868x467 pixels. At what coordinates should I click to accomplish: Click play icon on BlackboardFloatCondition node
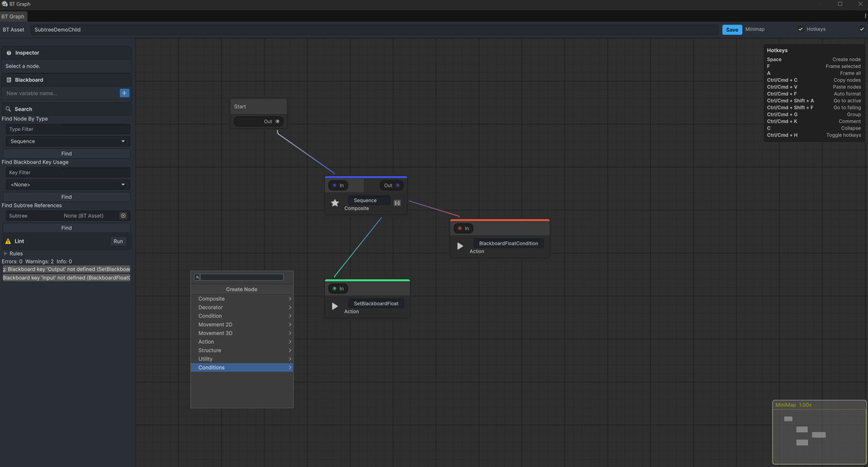pyautogui.click(x=460, y=246)
